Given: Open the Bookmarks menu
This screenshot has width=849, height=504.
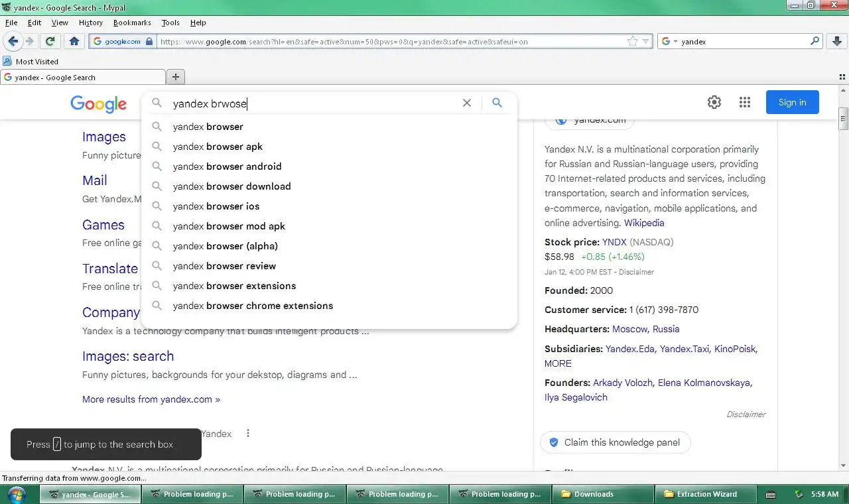Looking at the screenshot, I should coord(132,23).
